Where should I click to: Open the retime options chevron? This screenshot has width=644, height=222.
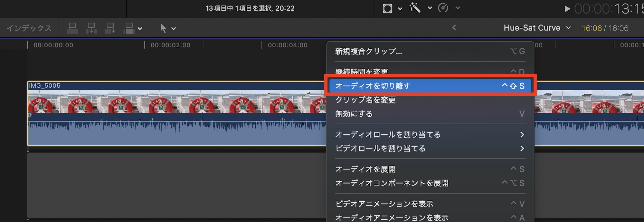pyautogui.click(x=458, y=8)
